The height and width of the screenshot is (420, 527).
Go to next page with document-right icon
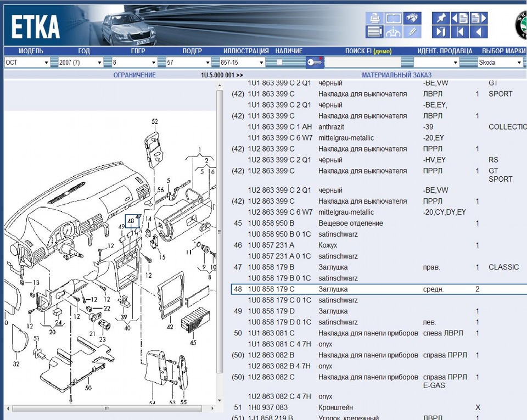point(479,18)
